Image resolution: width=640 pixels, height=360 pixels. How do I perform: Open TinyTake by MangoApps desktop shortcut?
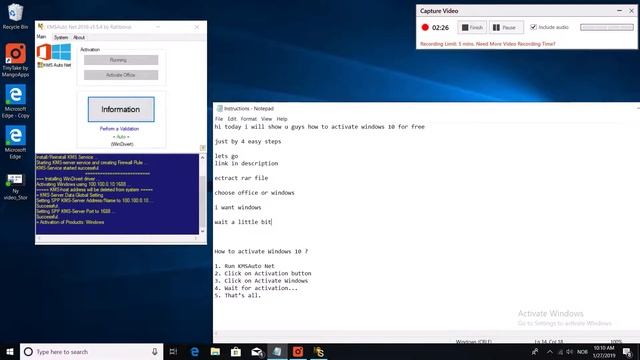pyautogui.click(x=16, y=60)
